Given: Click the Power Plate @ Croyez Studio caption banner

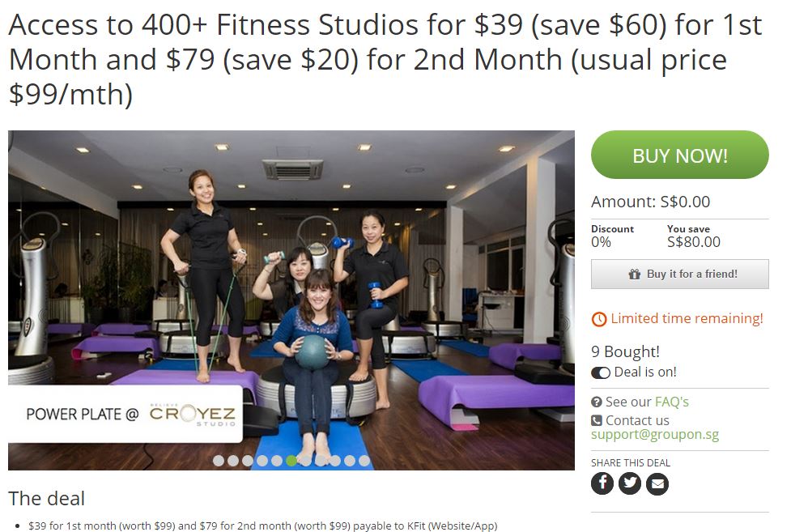Looking at the screenshot, I should (125, 414).
